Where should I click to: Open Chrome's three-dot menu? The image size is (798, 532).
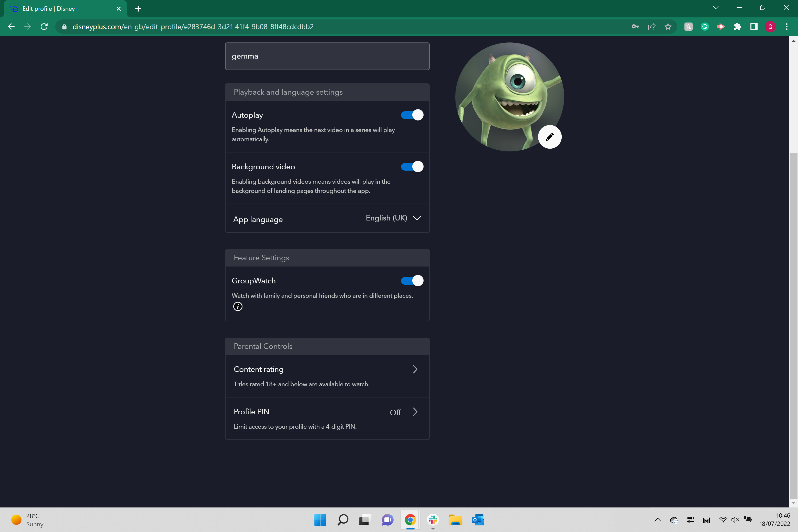tap(787, 26)
